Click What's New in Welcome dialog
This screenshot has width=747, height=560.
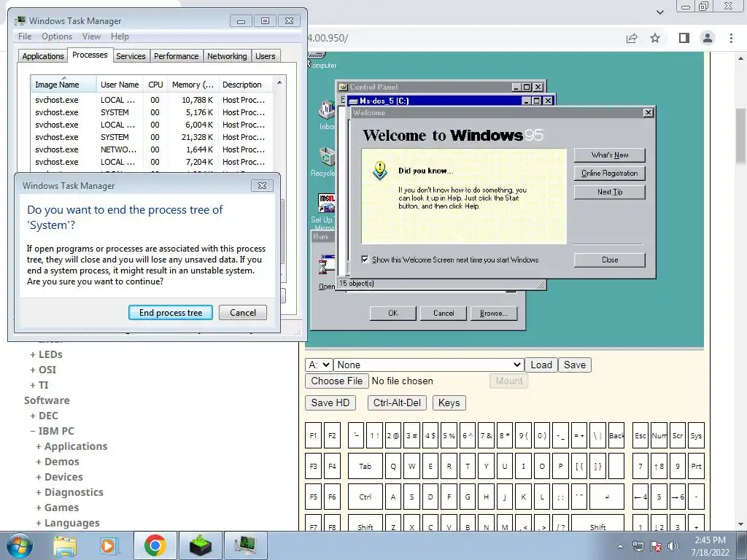point(610,155)
